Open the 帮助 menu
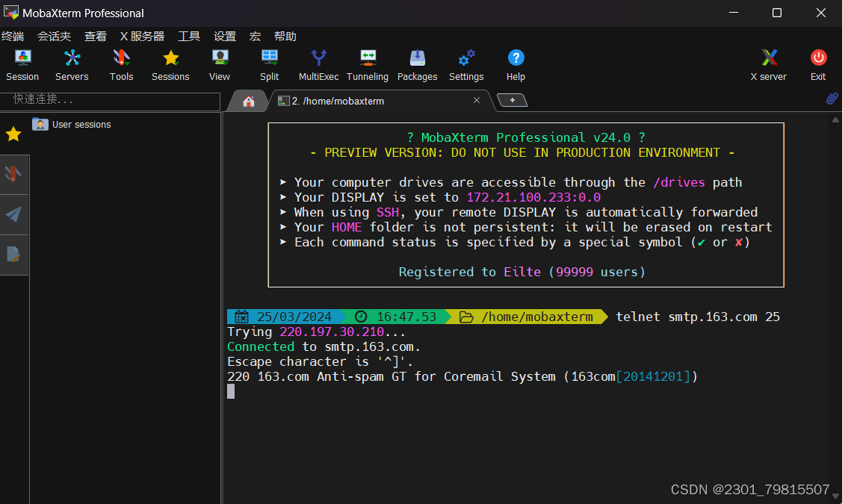Screen dimensions: 842x504 coord(285,36)
